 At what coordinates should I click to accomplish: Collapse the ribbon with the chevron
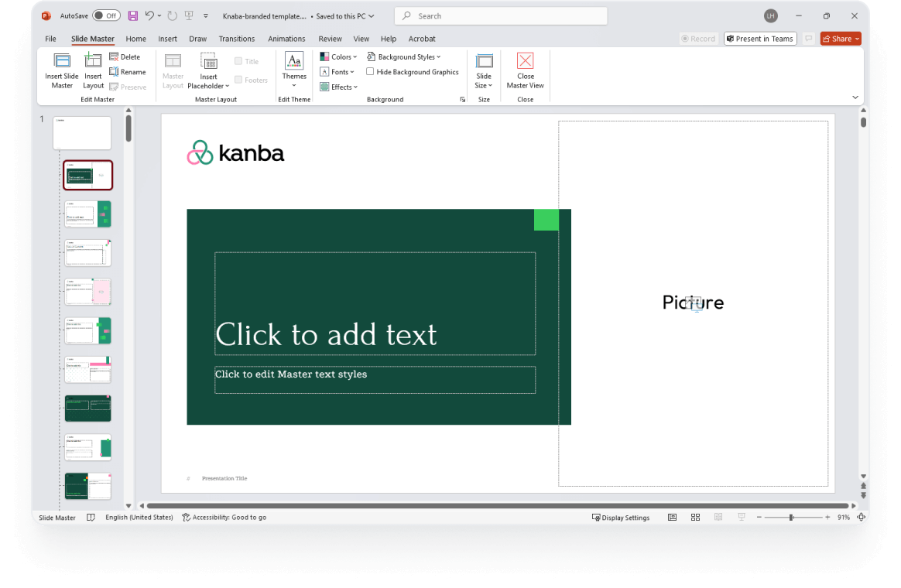[x=855, y=97]
